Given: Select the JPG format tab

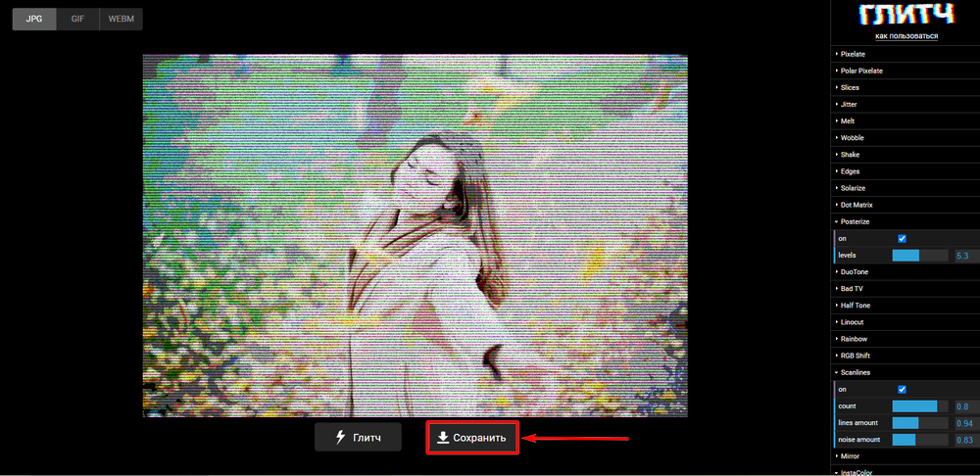Looking at the screenshot, I should (x=34, y=19).
